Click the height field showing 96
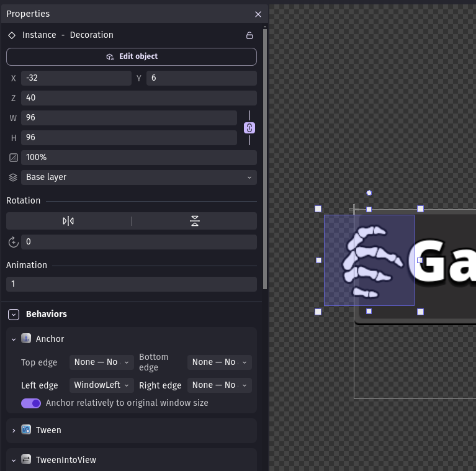 [129, 138]
